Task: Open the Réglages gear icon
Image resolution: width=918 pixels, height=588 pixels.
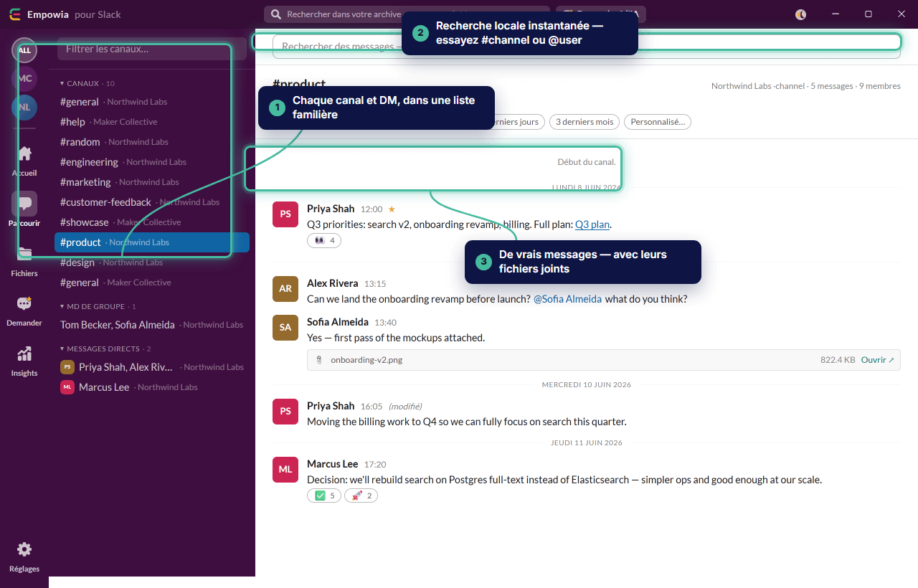Action: coord(24,549)
